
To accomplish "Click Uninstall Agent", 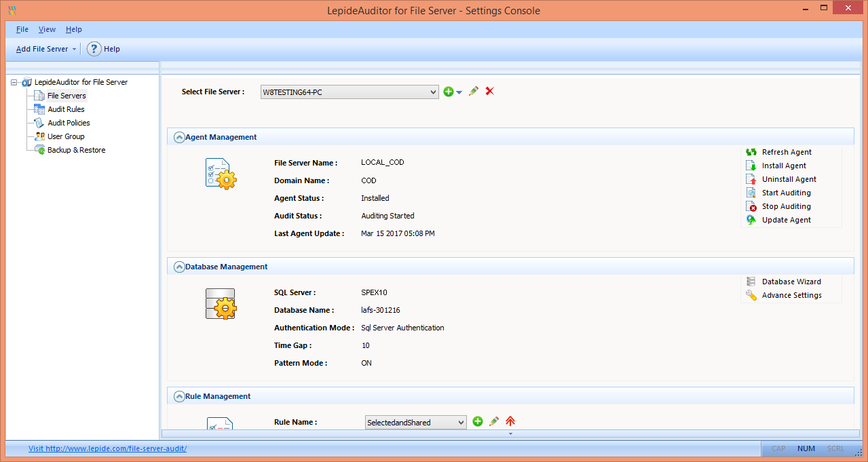I will [x=789, y=179].
